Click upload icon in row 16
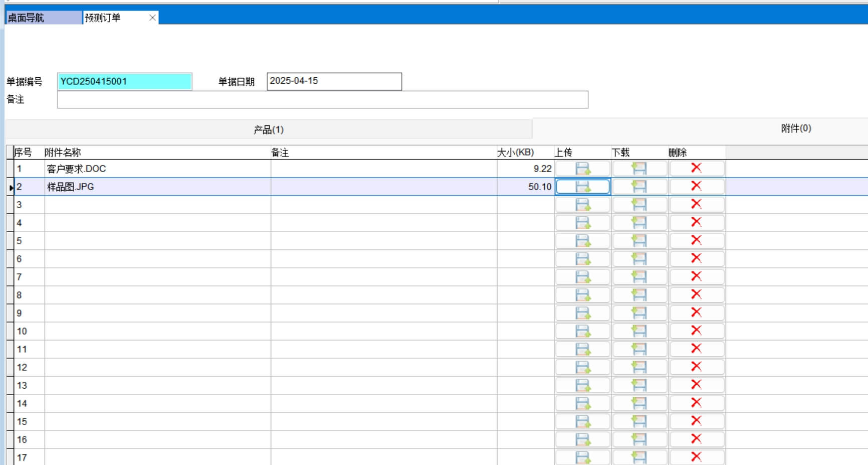 pos(582,439)
